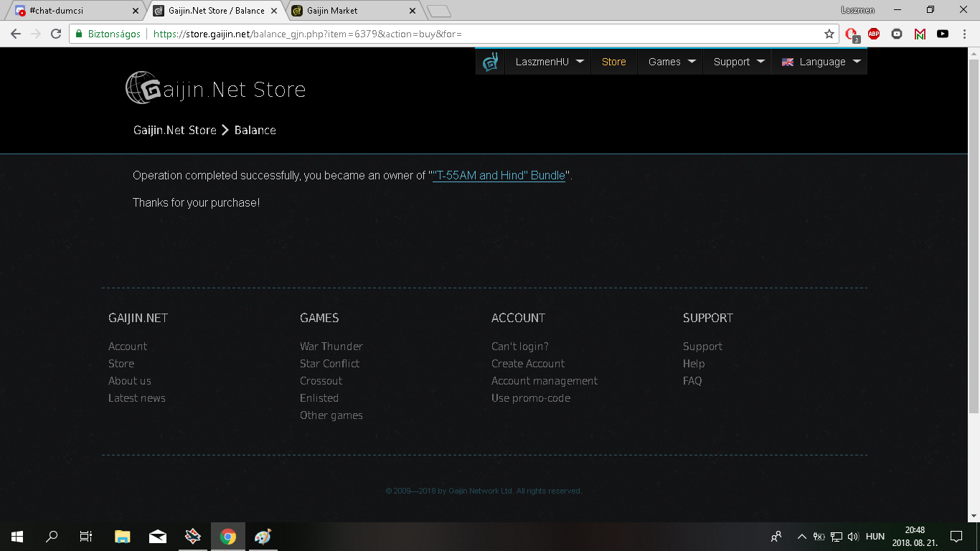Click Gaijin.Net Store breadcrumb link

click(175, 130)
